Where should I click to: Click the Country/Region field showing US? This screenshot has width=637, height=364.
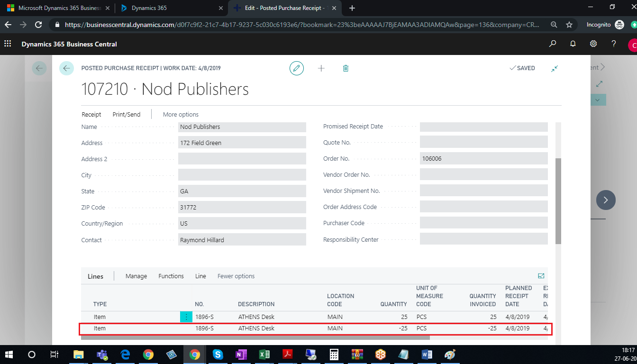pos(242,224)
